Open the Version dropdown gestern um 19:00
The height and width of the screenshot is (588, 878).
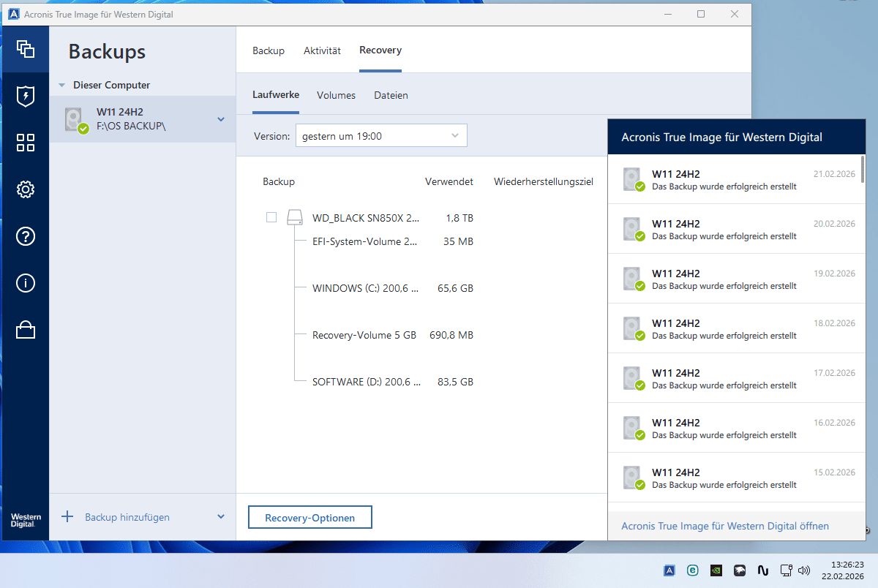381,136
